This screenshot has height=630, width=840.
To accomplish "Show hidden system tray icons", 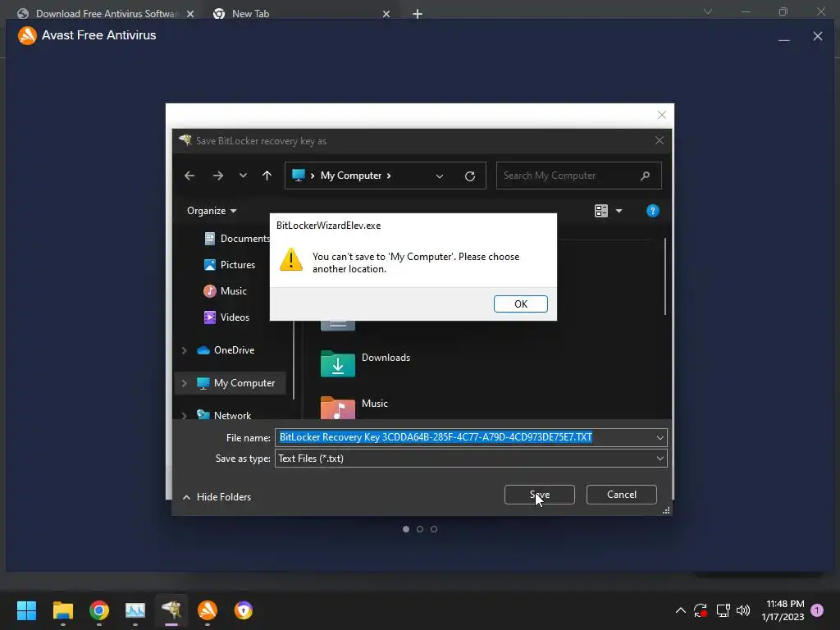I will click(x=680, y=610).
